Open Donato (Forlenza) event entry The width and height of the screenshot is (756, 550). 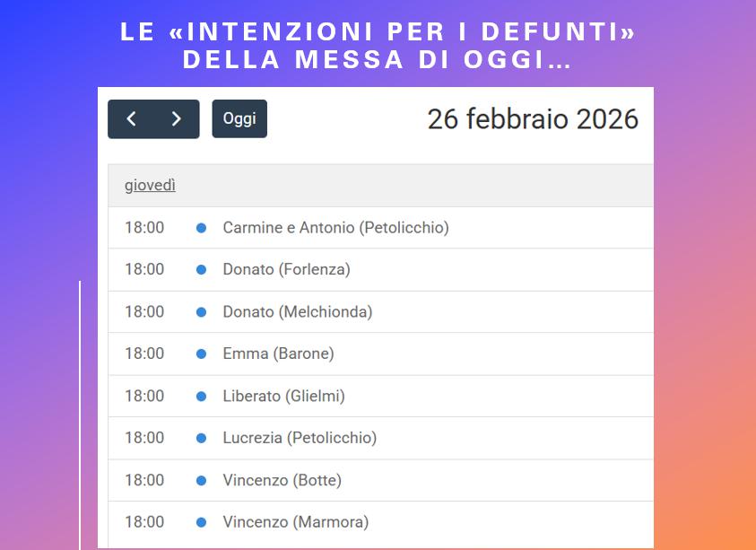click(x=286, y=269)
